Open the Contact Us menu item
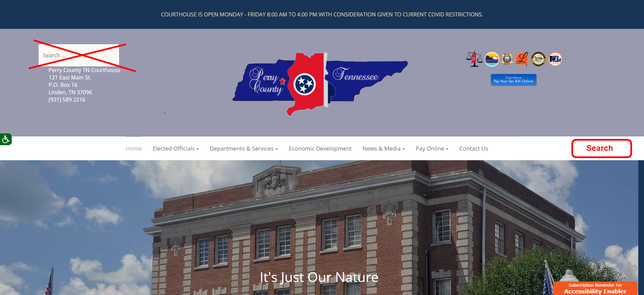Viewport: 644px width, 295px height. pos(474,149)
